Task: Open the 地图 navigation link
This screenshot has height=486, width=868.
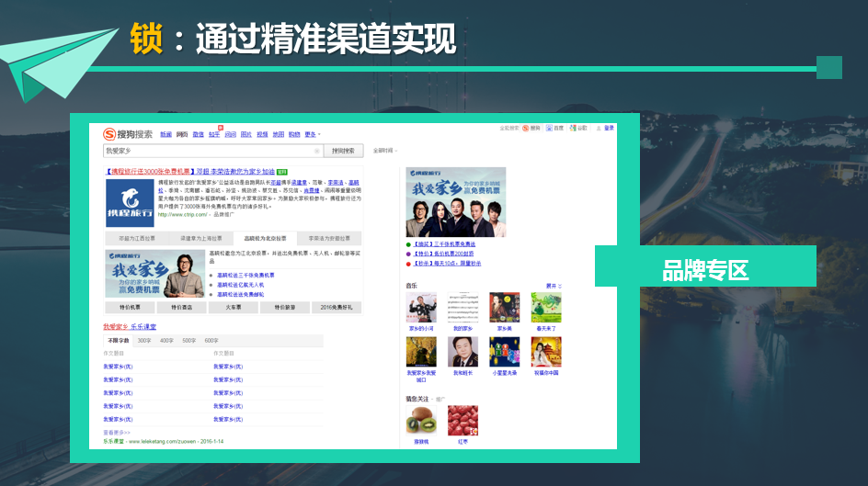Action: click(279, 134)
